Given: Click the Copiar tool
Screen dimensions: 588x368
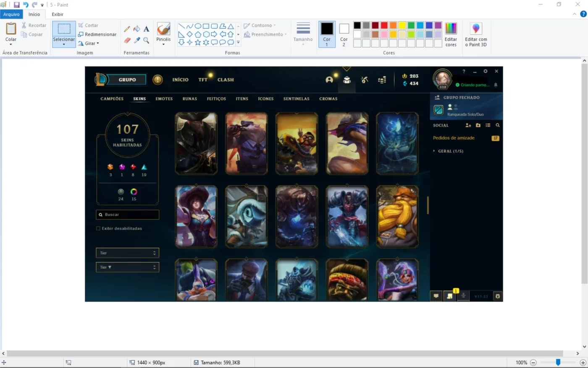Looking at the screenshot, I should tap(32, 34).
